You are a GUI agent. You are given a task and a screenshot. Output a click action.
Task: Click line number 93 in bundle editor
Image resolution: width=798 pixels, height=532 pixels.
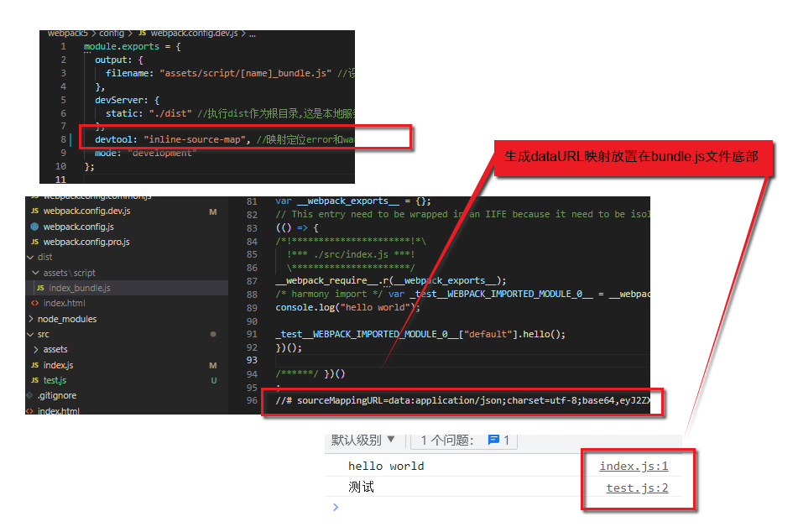click(252, 360)
